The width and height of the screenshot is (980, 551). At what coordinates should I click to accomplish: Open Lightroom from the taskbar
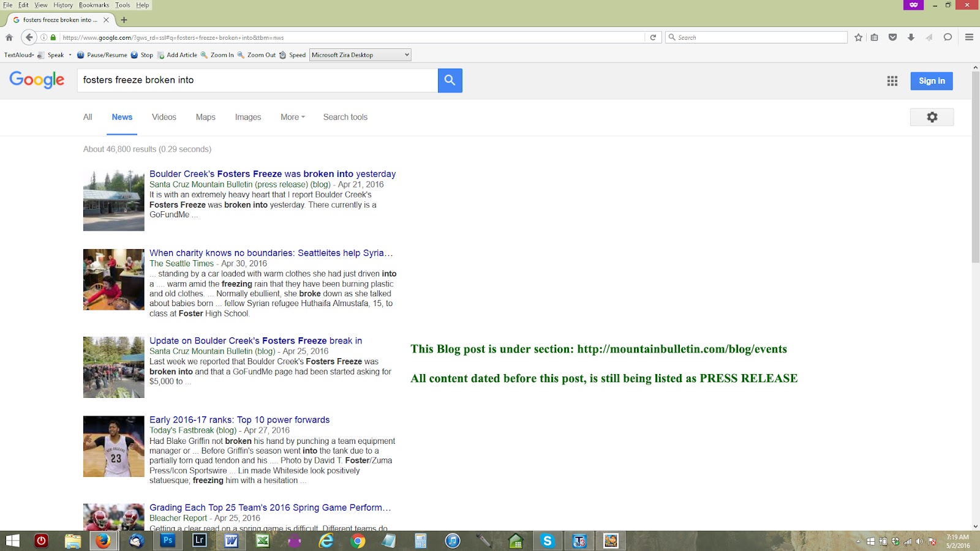tap(199, 541)
